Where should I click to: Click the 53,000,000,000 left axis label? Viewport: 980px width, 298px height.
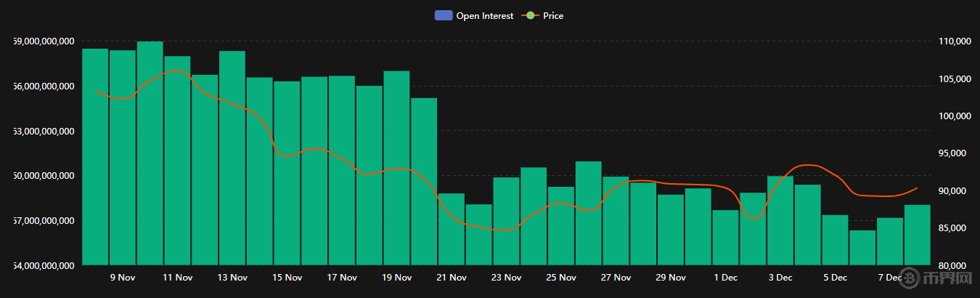click(44, 132)
